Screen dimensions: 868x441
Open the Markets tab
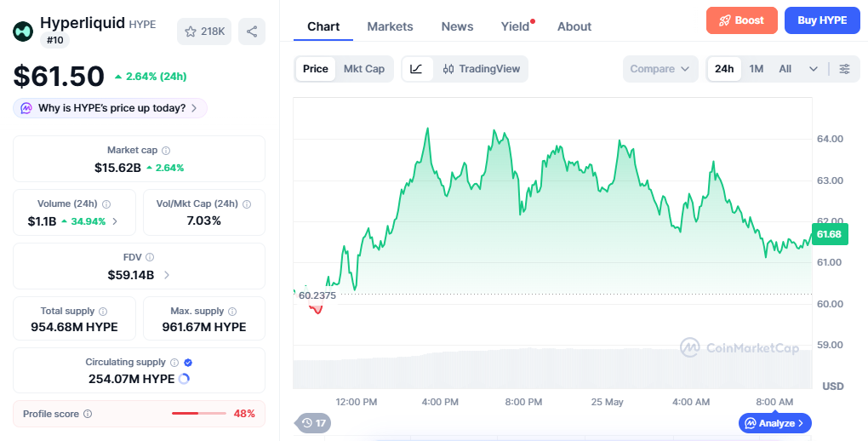[391, 26]
